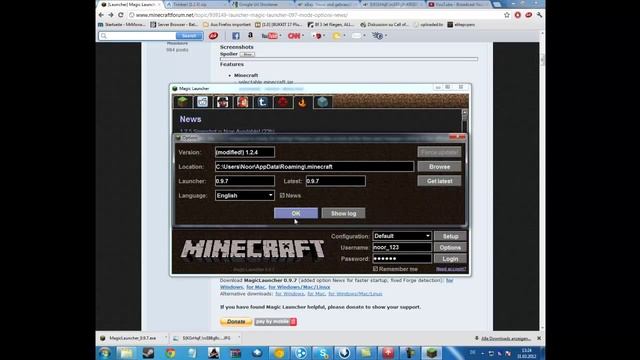This screenshot has width=640, height=360.
Task: Click the Show log button
Action: click(343, 213)
